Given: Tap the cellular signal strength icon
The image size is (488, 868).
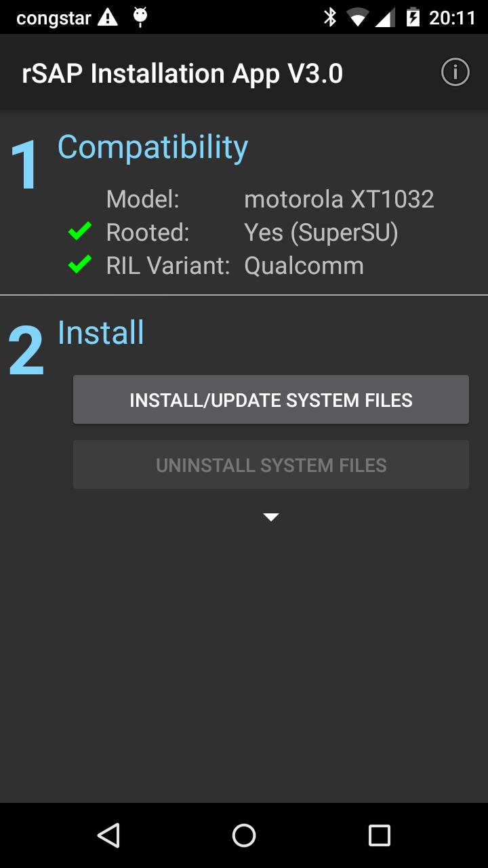Looking at the screenshot, I should point(384,18).
